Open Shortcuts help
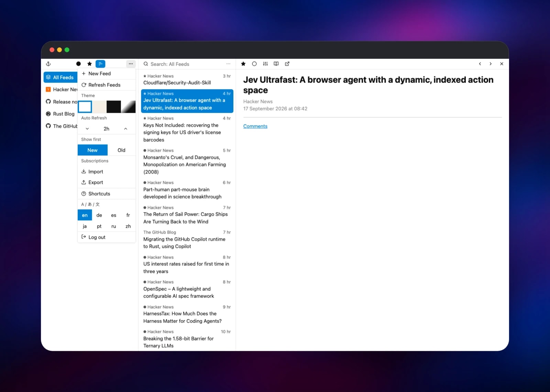Image resolution: width=550 pixels, height=392 pixels. 107,194
